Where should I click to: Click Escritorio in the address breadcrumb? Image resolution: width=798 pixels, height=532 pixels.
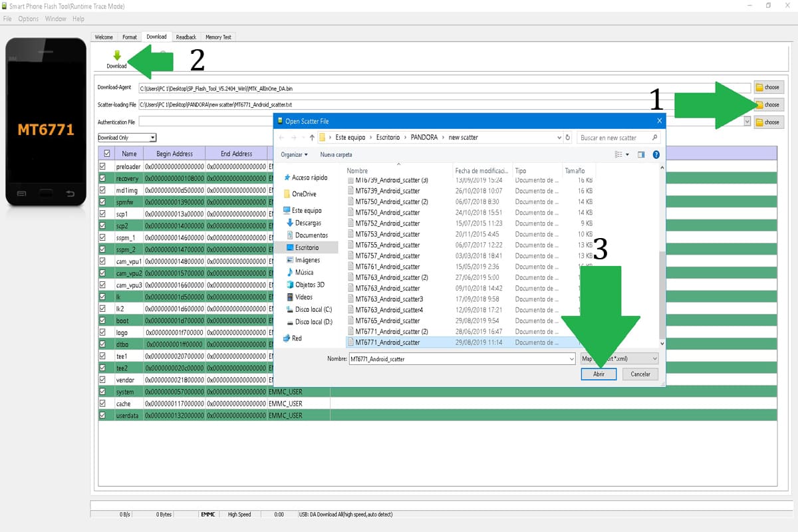coord(388,138)
